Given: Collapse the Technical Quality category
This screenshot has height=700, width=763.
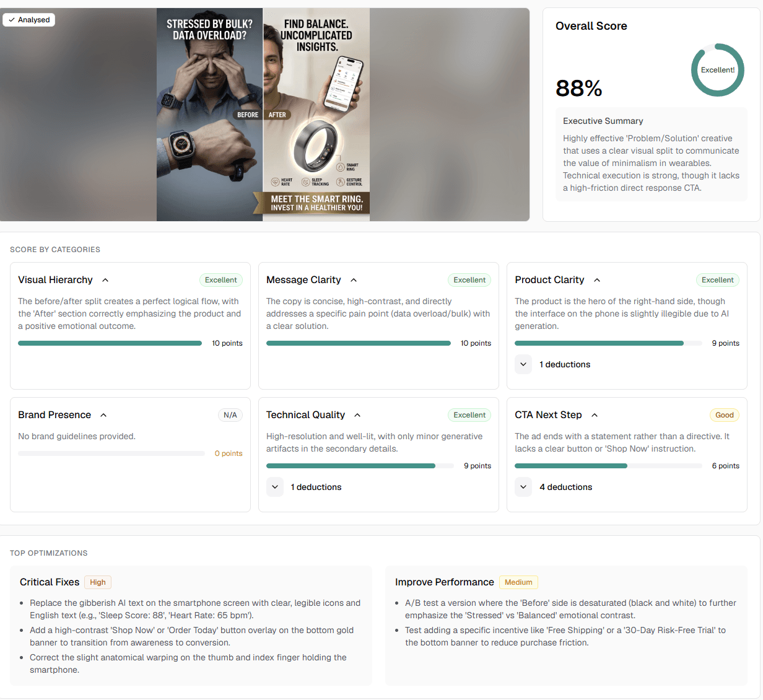Looking at the screenshot, I should point(357,415).
